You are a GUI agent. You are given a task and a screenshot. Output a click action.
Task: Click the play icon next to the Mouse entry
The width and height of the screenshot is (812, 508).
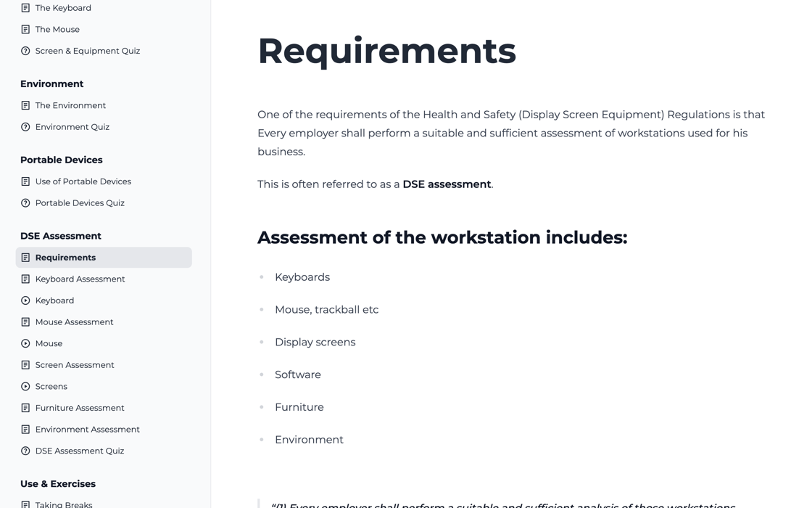point(25,343)
